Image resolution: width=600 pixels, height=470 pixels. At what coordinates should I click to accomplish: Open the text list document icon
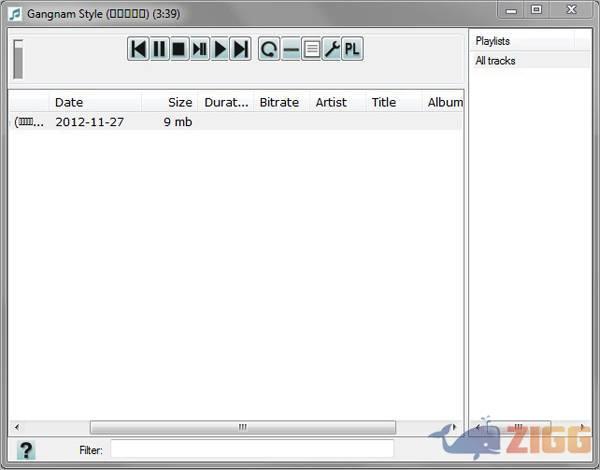pos(311,49)
